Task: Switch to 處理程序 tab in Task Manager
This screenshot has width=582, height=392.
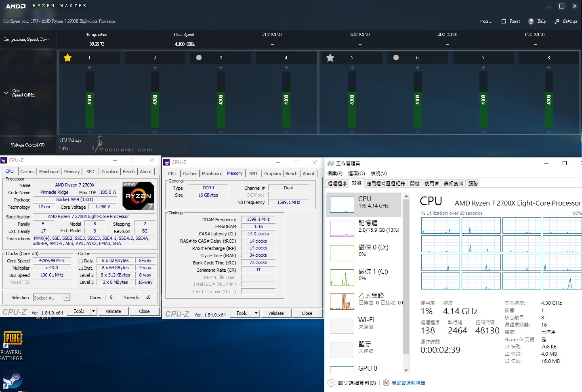Action: [337, 184]
